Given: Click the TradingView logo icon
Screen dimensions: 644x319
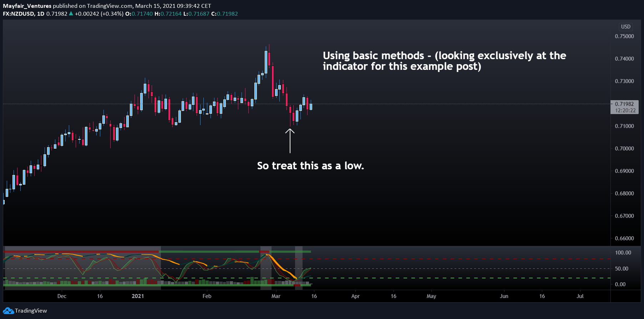Looking at the screenshot, I should click(8, 311).
